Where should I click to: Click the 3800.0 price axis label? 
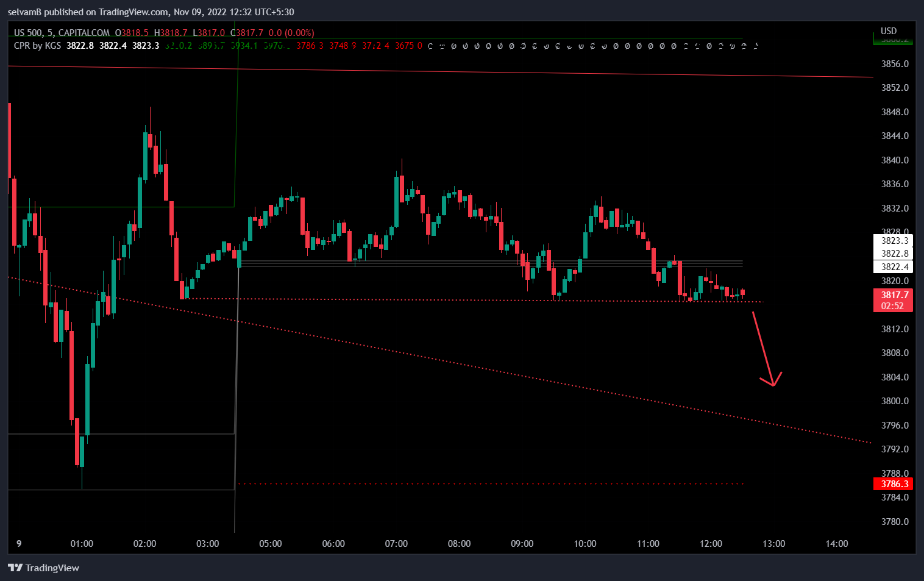[x=895, y=401]
